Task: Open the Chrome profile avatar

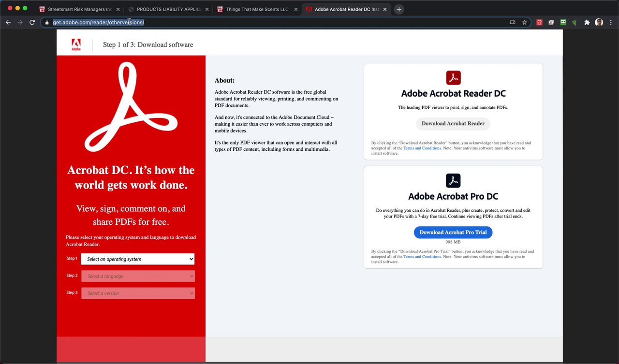Action: [x=599, y=22]
